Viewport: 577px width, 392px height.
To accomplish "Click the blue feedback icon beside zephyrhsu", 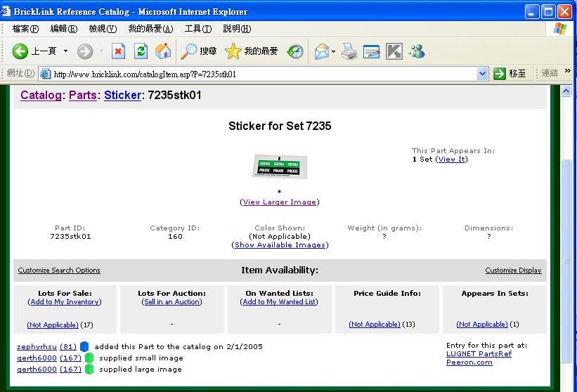I will [x=84, y=346].
